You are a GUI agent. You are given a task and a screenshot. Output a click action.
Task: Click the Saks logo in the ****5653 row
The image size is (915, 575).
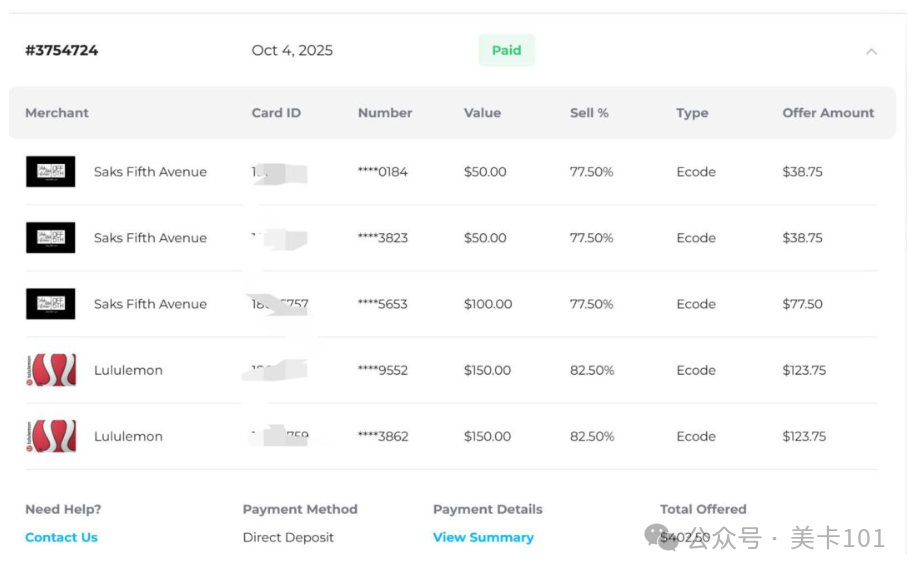click(x=51, y=304)
